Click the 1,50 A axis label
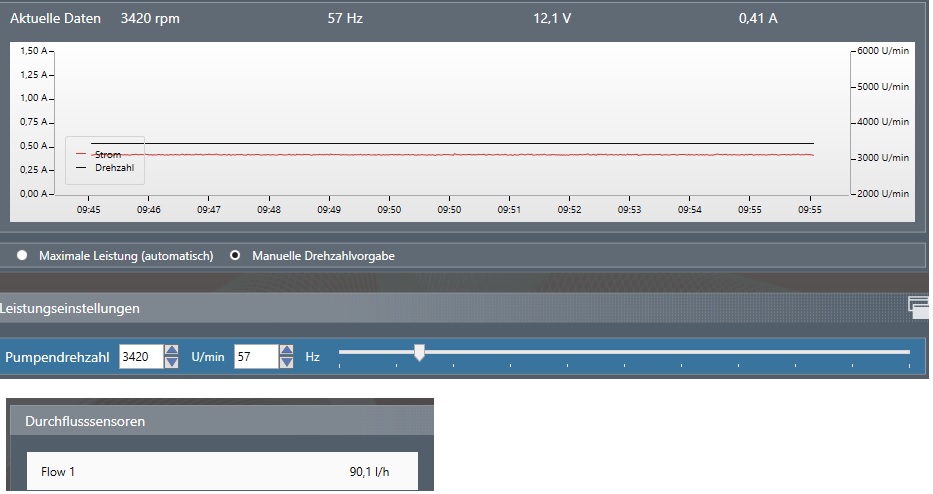Screen dimensions: 933x494 tap(34, 51)
